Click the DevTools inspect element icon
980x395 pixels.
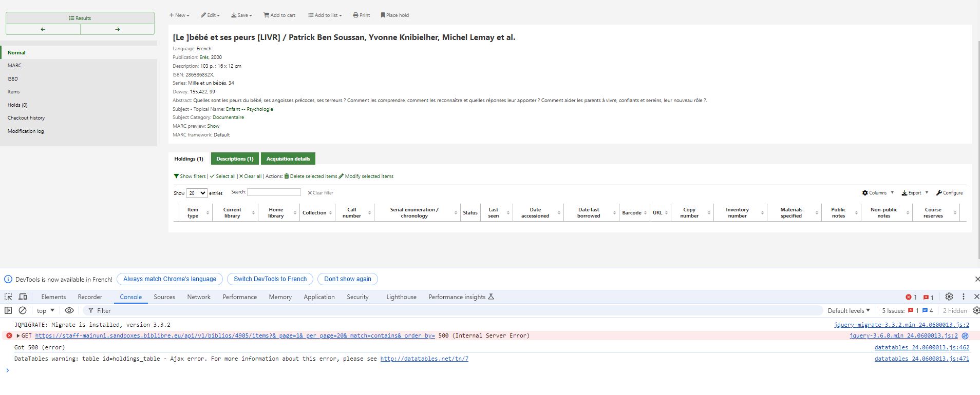9,297
